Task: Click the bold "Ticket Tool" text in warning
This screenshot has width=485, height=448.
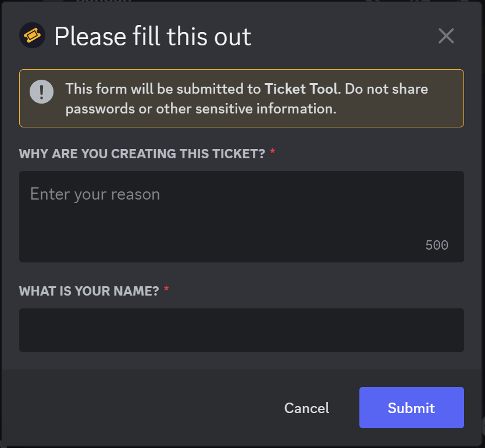Action: [302, 89]
